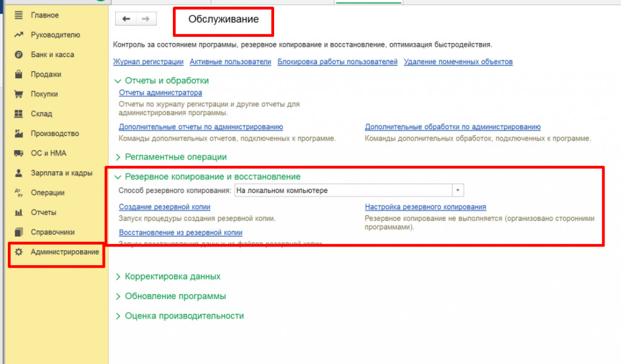Screen dimensions: 621x364
Task: Open the Справочники menu item
Action: pos(53,231)
